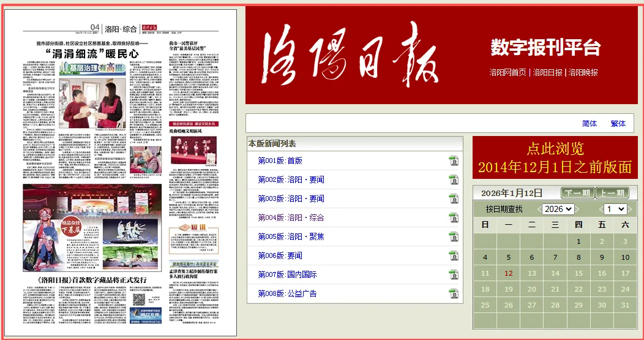This screenshot has height=340, width=644.
Task: Go to the previous year with the left arrow
Action: (x=539, y=210)
